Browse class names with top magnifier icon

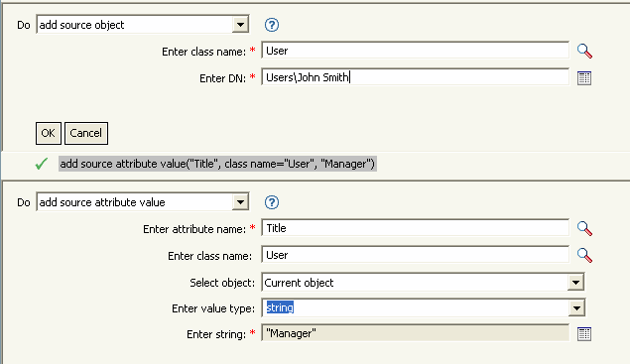(x=584, y=51)
